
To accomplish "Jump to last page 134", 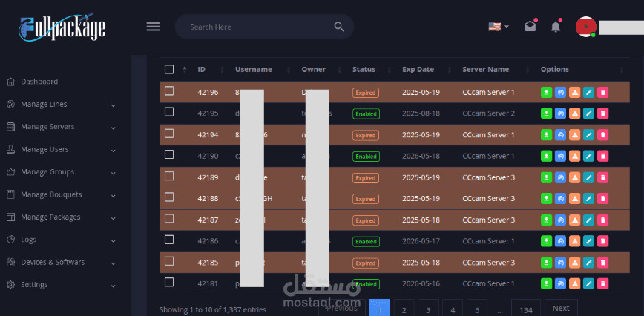I will pos(526,309).
